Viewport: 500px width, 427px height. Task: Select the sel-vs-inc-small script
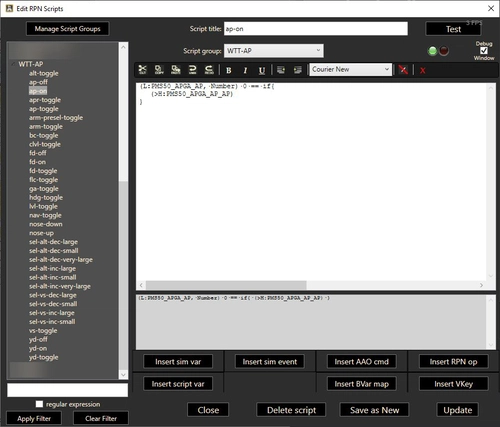(52, 322)
